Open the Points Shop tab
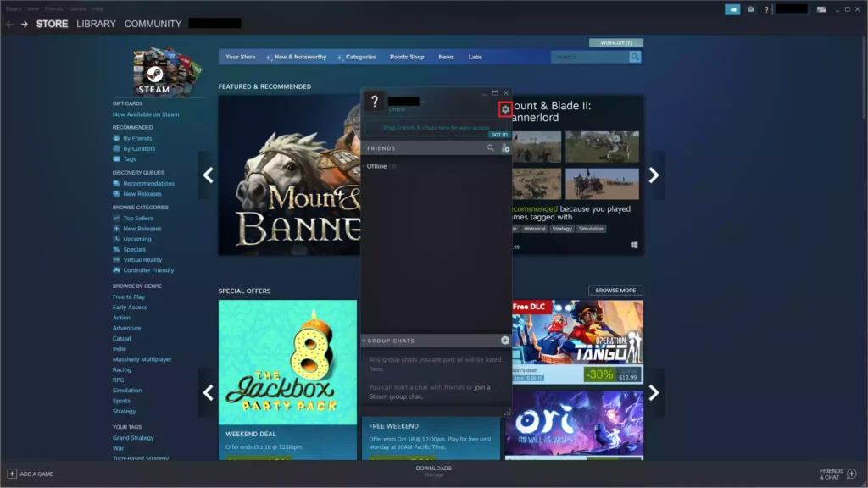Screen dimensions: 868x488 407,57
